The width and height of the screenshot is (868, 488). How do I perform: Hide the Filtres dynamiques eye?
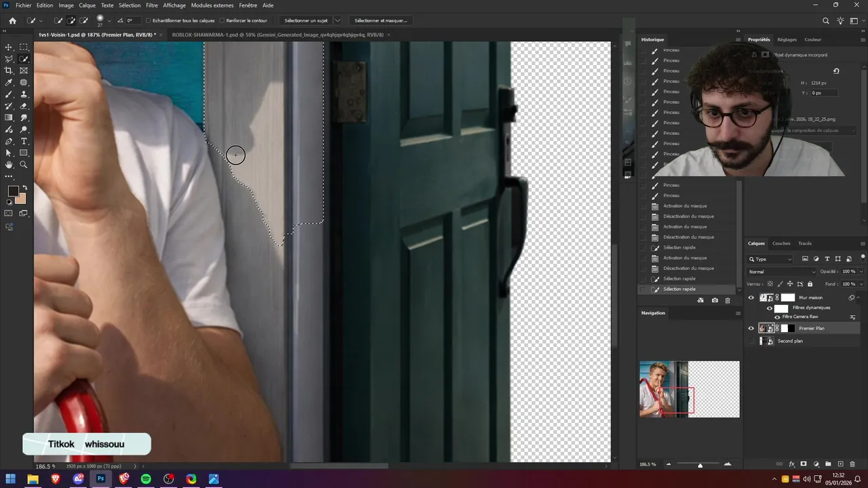[x=769, y=308]
